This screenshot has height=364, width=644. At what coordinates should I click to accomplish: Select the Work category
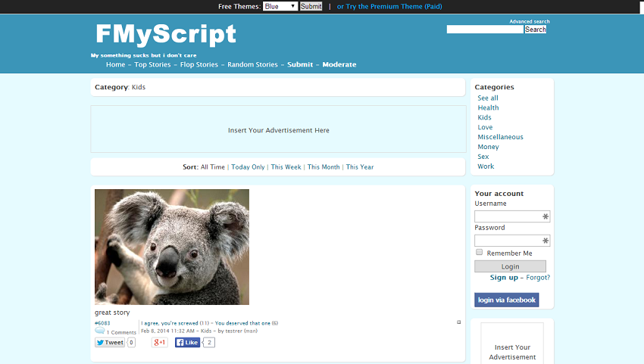pos(486,166)
